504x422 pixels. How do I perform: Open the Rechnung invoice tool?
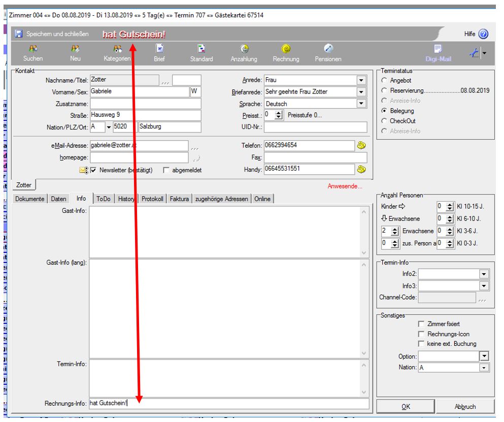point(286,53)
